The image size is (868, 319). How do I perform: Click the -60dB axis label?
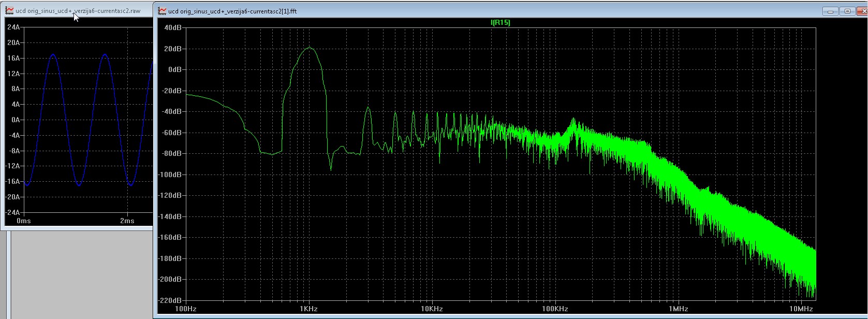pyautogui.click(x=172, y=133)
